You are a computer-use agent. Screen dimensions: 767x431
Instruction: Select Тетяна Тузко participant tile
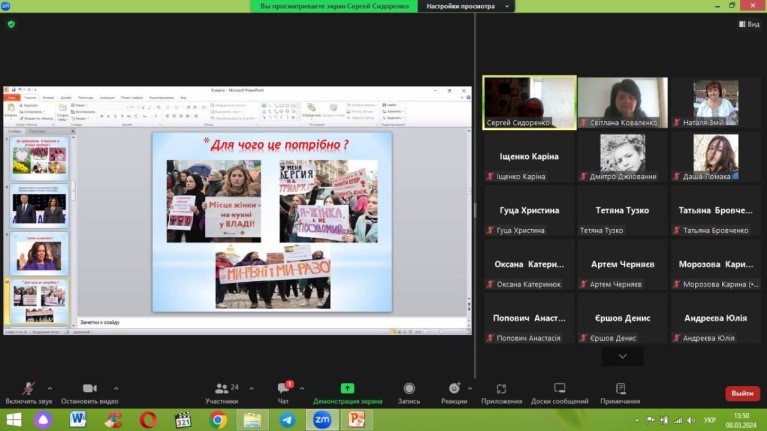coord(622,210)
